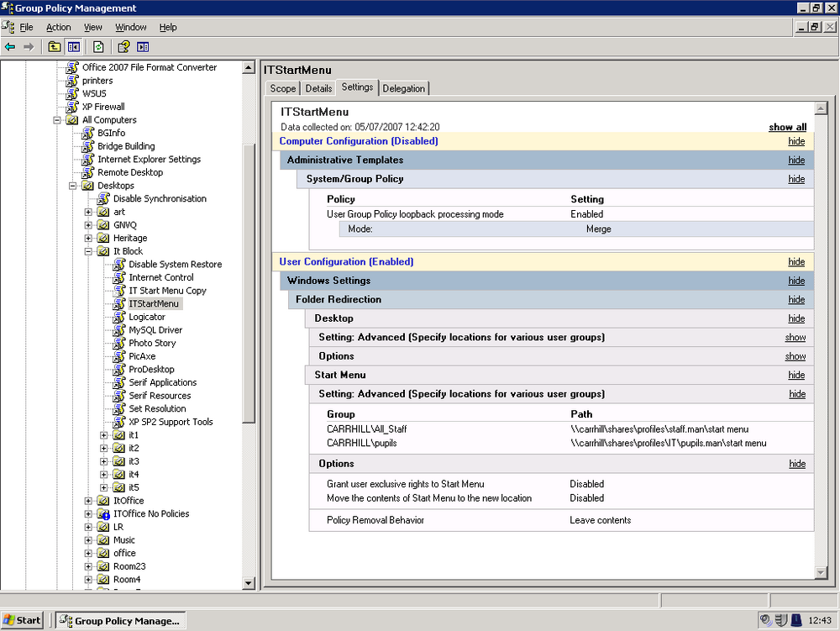Select Office 2007 File Format Converter
Viewport: 840px width, 631px height.
pos(150,67)
